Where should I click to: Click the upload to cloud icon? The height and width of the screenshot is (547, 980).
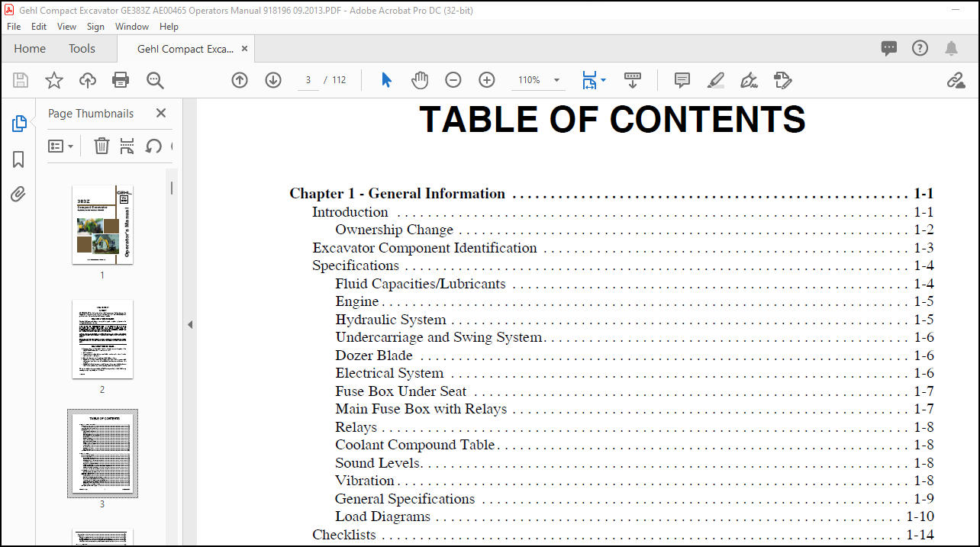88,80
